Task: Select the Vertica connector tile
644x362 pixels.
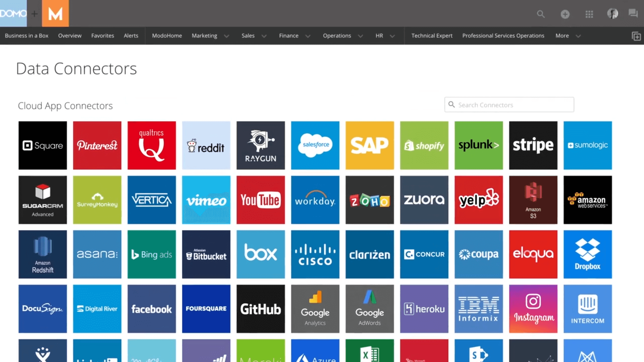Action: (152, 200)
